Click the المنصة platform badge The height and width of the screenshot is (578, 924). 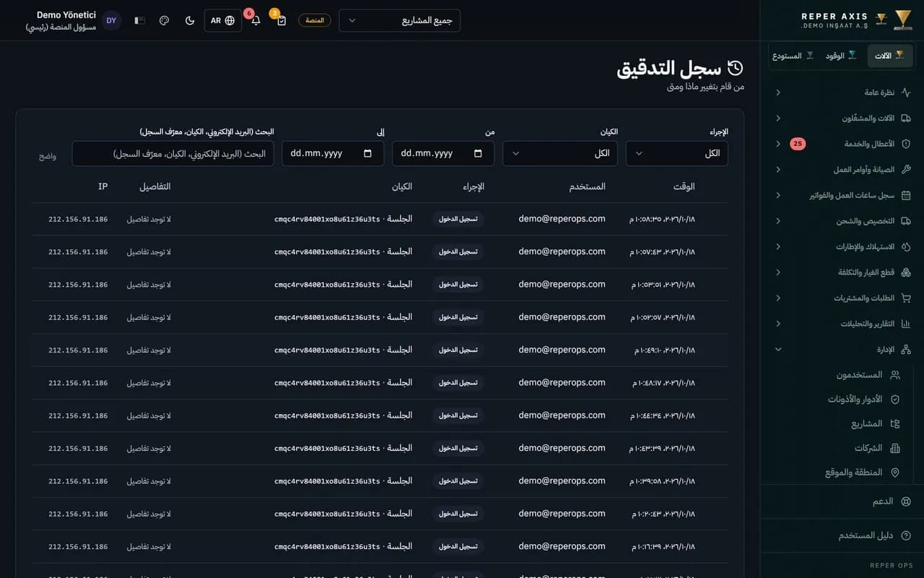315,20
